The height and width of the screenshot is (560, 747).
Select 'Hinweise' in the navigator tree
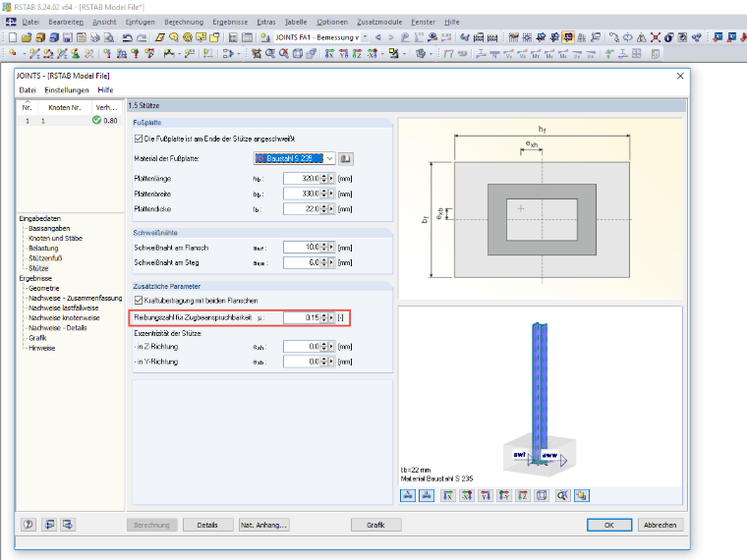42,348
